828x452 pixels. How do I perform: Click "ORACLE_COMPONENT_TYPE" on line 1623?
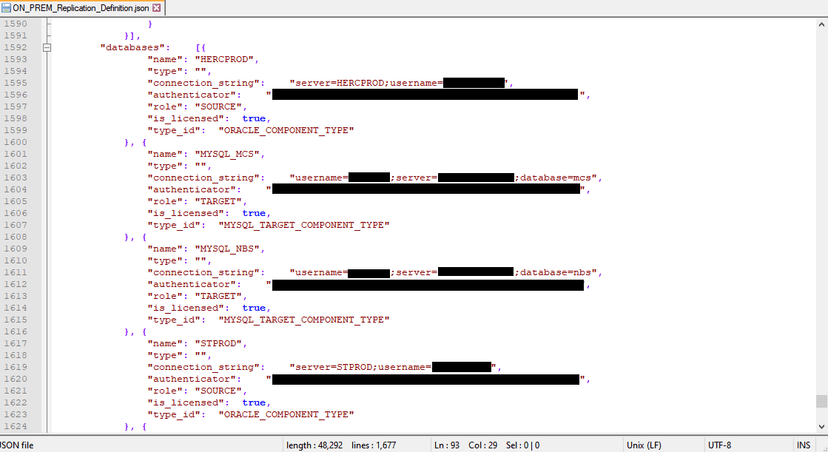(x=286, y=415)
